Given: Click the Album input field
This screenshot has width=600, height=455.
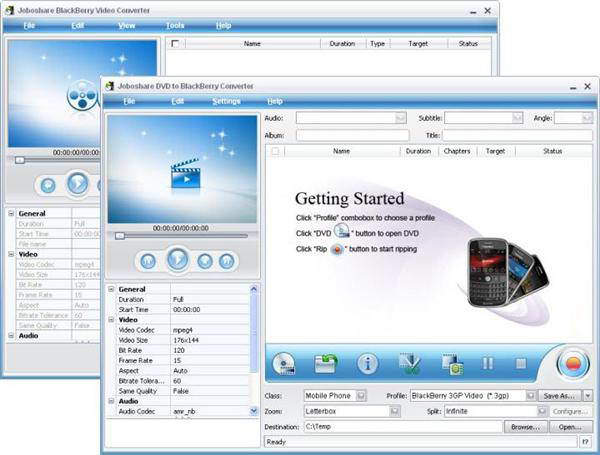Looking at the screenshot, I should 352,135.
